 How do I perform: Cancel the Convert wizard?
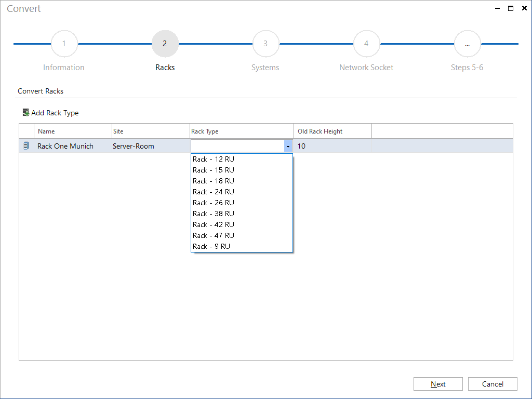(493, 384)
